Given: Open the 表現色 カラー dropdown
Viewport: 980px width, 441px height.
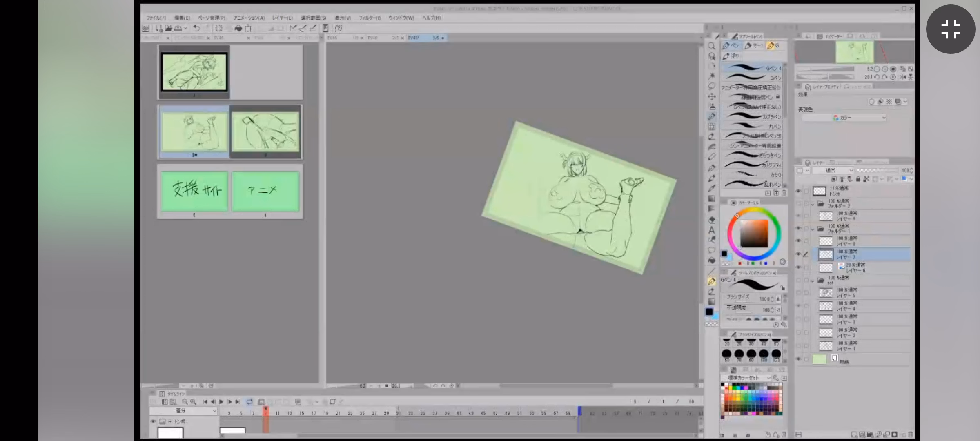Looking at the screenshot, I should tap(844, 118).
